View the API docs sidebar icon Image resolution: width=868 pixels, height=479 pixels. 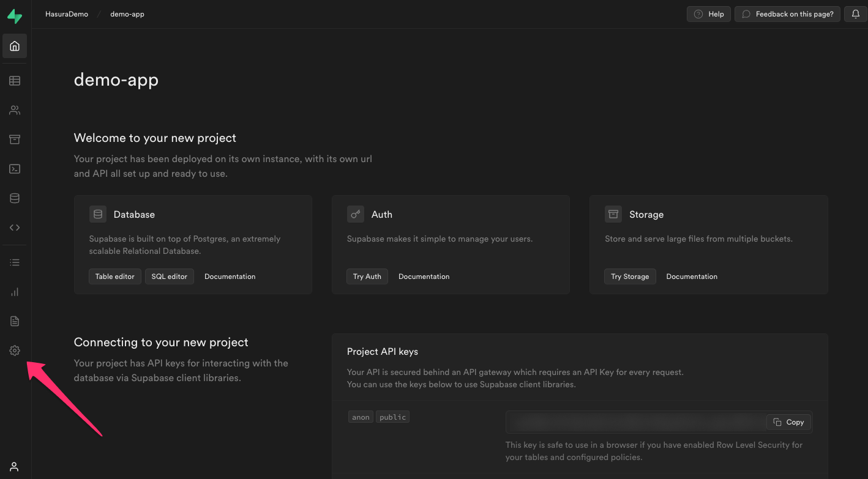pyautogui.click(x=14, y=227)
